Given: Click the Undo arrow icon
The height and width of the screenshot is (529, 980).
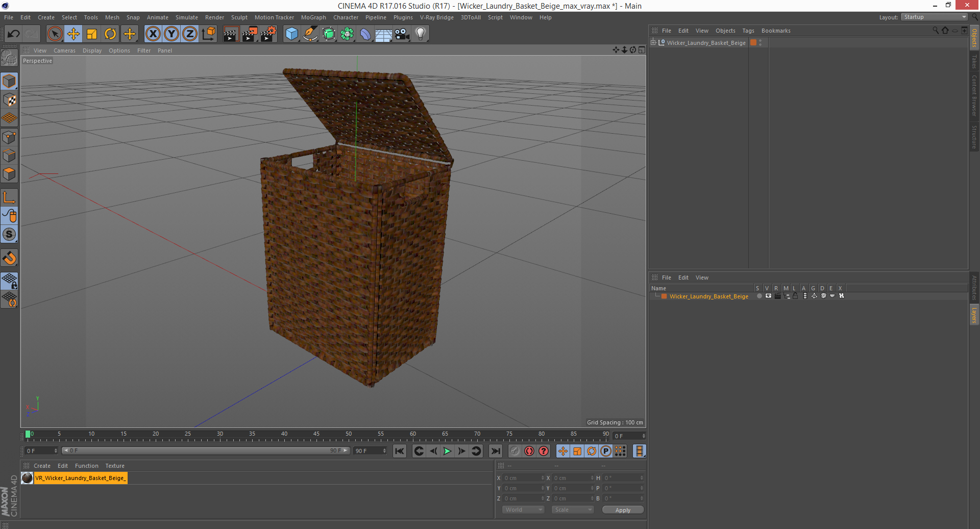Looking at the screenshot, I should click(x=13, y=34).
